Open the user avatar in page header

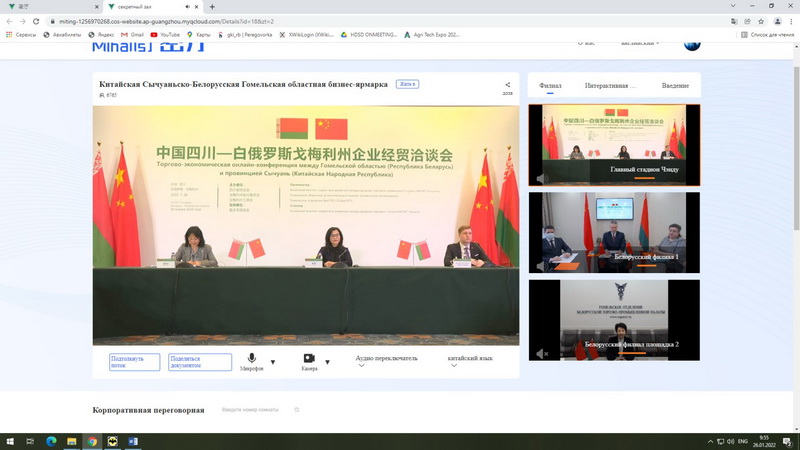pos(692,45)
